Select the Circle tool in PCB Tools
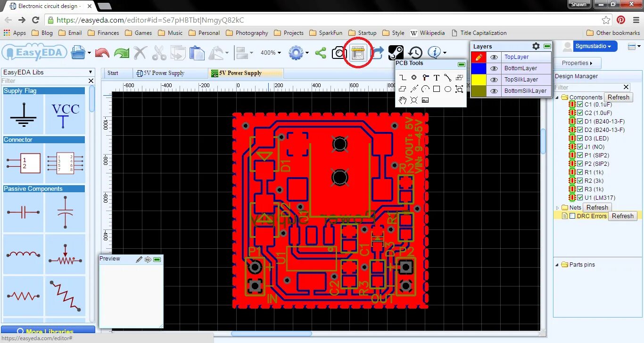This screenshot has width=644, height=343. click(448, 89)
